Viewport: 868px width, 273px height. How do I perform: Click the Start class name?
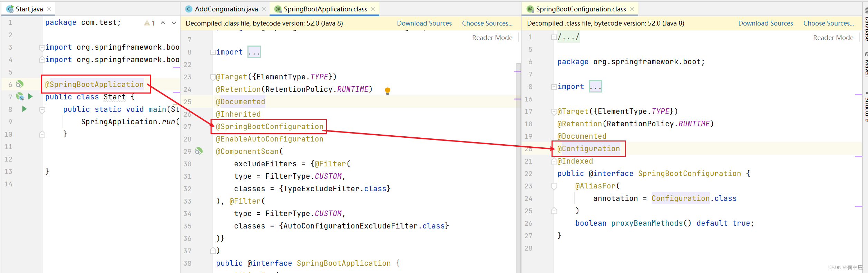click(x=115, y=97)
